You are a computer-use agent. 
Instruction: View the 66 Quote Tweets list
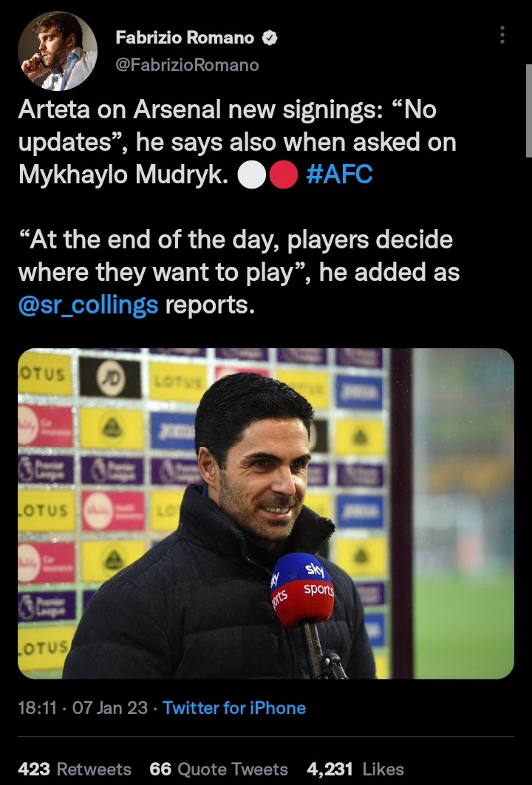click(x=219, y=769)
